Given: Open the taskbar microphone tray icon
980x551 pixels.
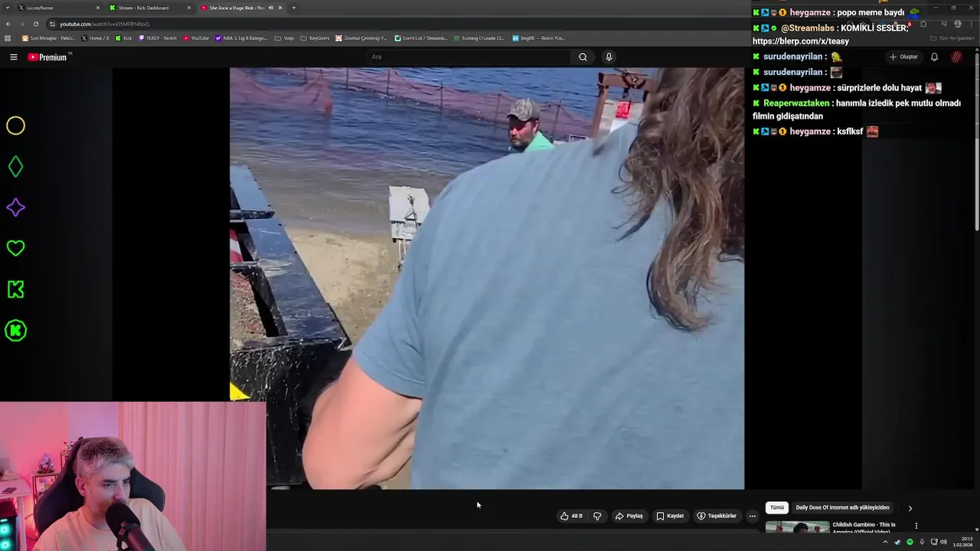Looking at the screenshot, I should click(x=922, y=542).
